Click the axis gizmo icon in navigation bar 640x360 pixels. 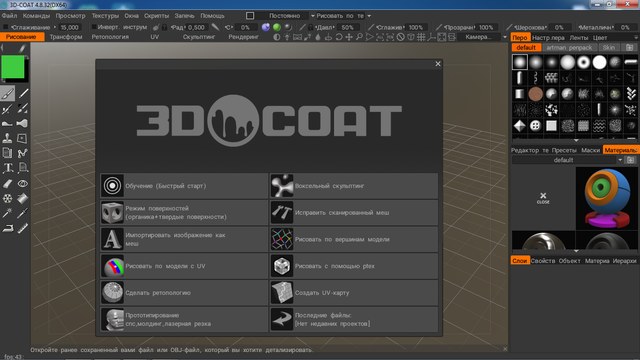click(431, 37)
